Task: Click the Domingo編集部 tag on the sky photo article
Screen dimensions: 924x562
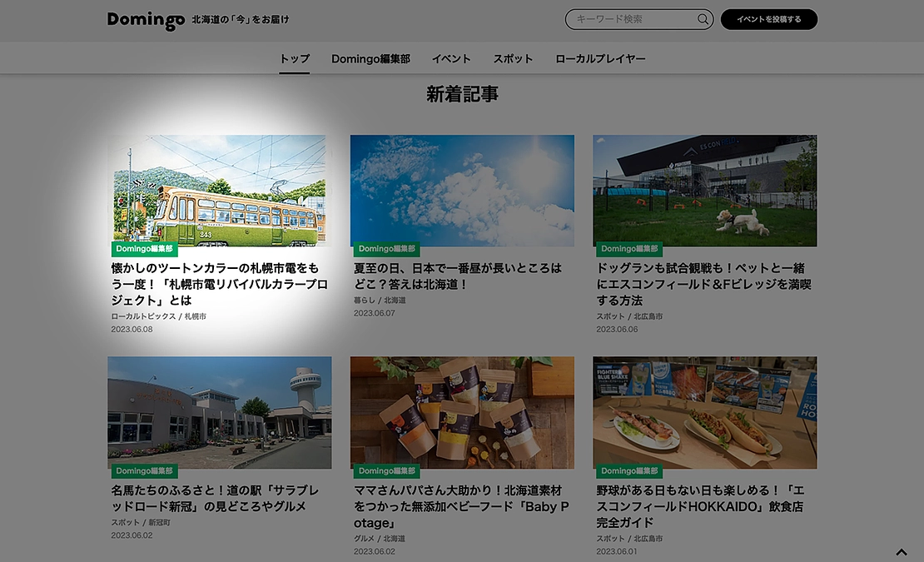Action: [386, 249]
